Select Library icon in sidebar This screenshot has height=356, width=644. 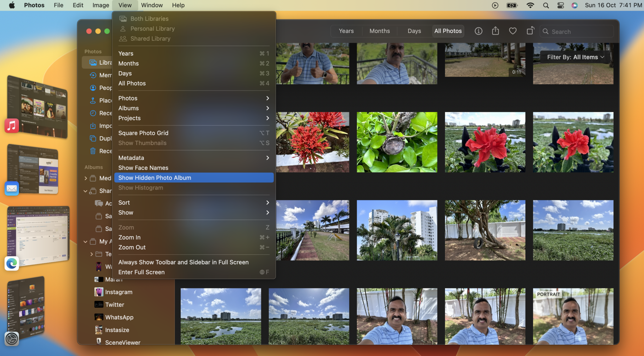coord(93,62)
